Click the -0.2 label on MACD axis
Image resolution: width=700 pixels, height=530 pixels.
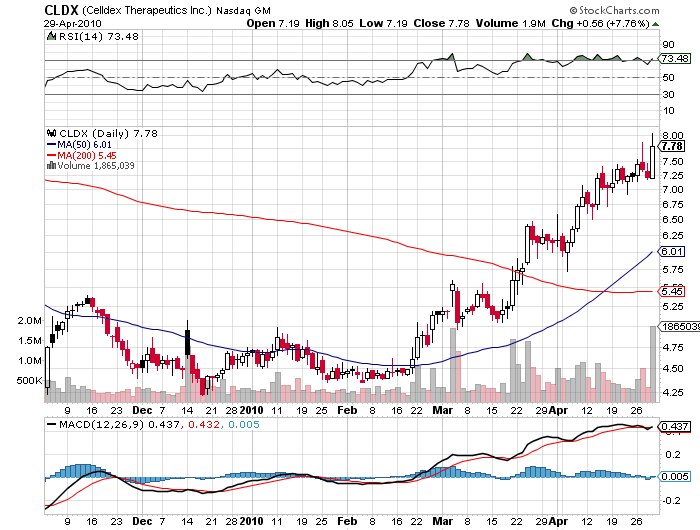coord(672,501)
